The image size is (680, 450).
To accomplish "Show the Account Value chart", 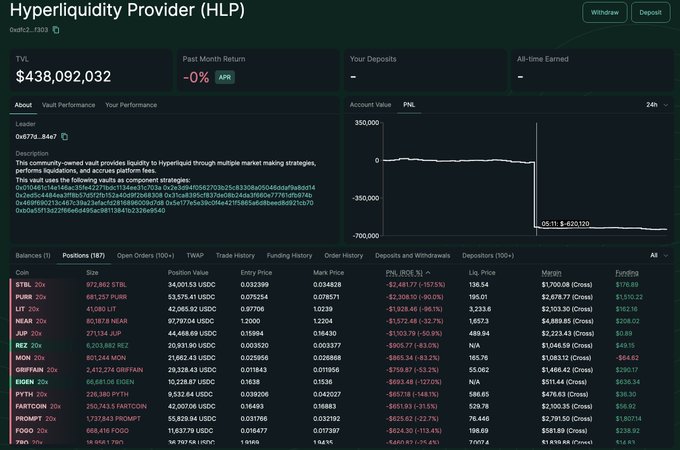I will point(370,105).
